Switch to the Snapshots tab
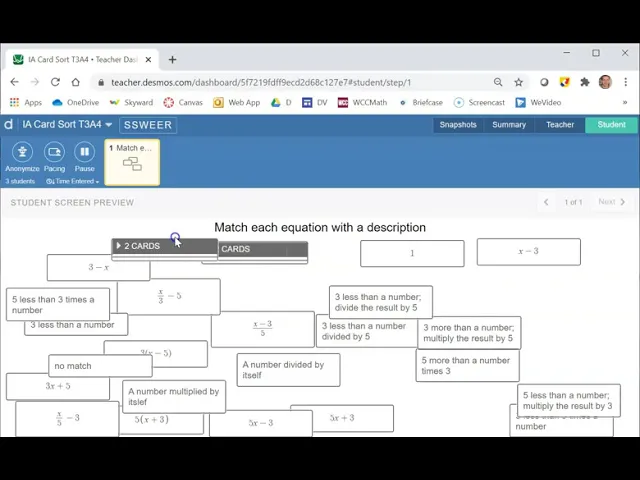Image resolution: width=640 pixels, height=480 pixels. coord(458,125)
